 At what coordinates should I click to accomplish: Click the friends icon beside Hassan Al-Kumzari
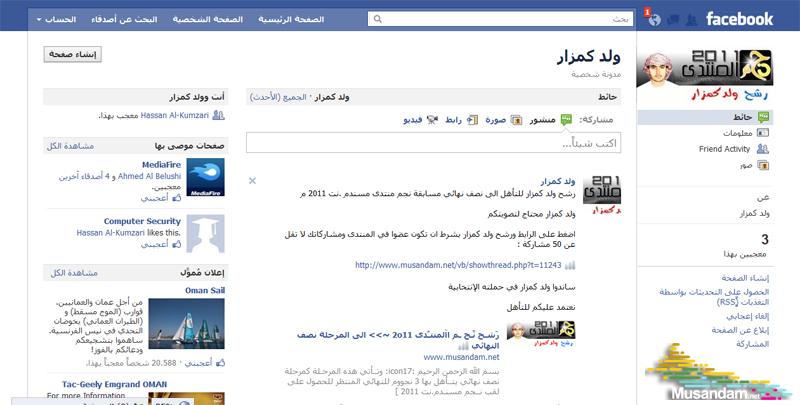[218, 115]
